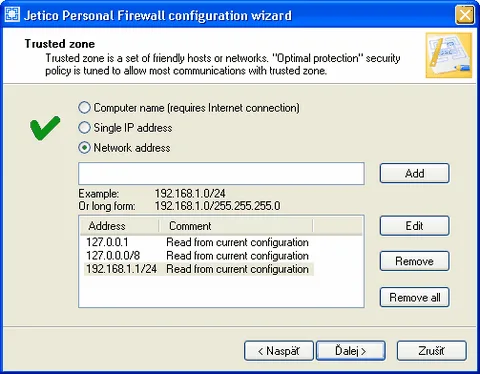
Task: Proceed with the Ďalej button
Action: [x=351, y=351]
